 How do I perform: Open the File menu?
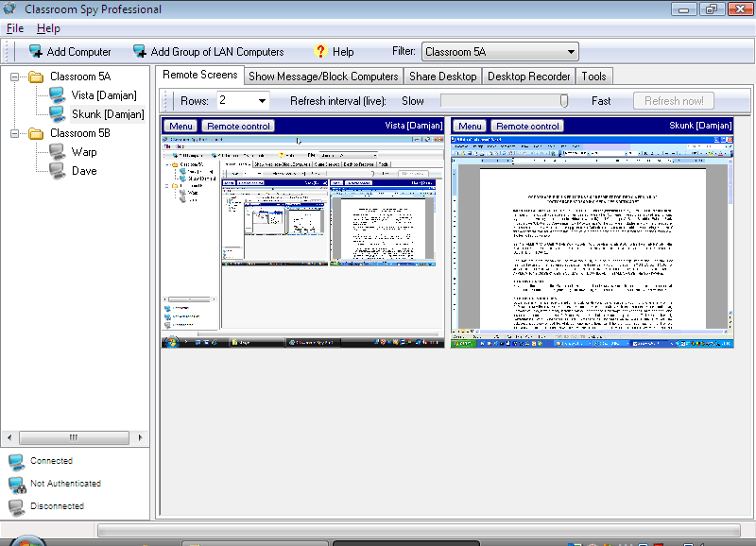14,27
